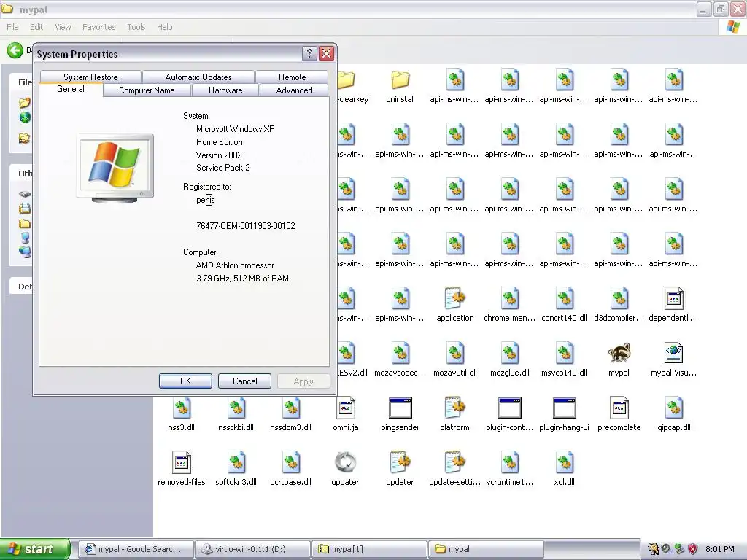747x560 pixels.
Task: Click Cancel in System Properties
Action: pos(244,381)
